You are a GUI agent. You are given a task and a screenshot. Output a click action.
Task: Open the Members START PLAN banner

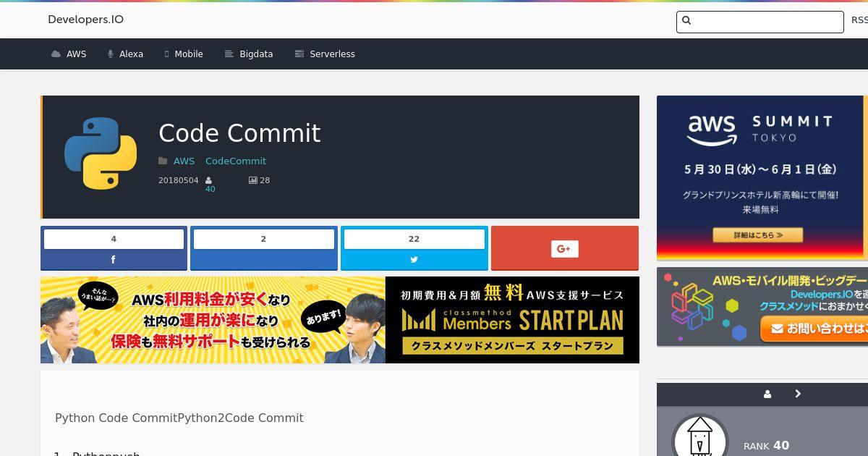click(x=340, y=320)
